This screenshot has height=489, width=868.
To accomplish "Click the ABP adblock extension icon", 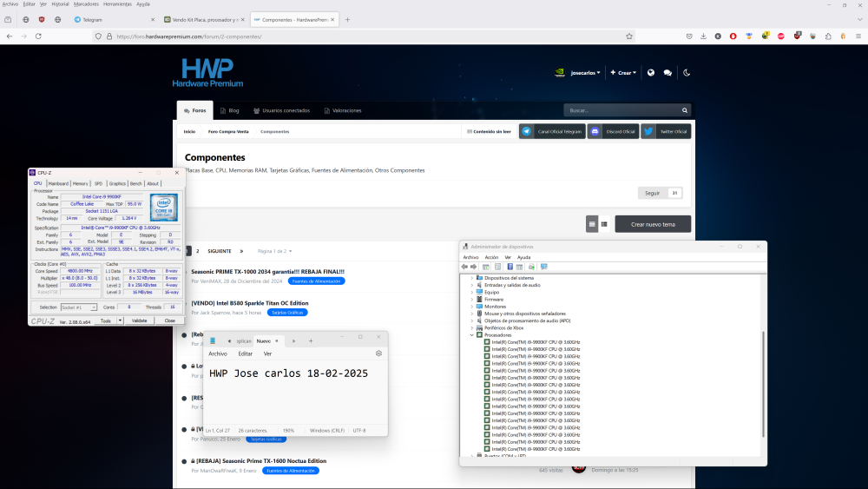I will [x=780, y=36].
